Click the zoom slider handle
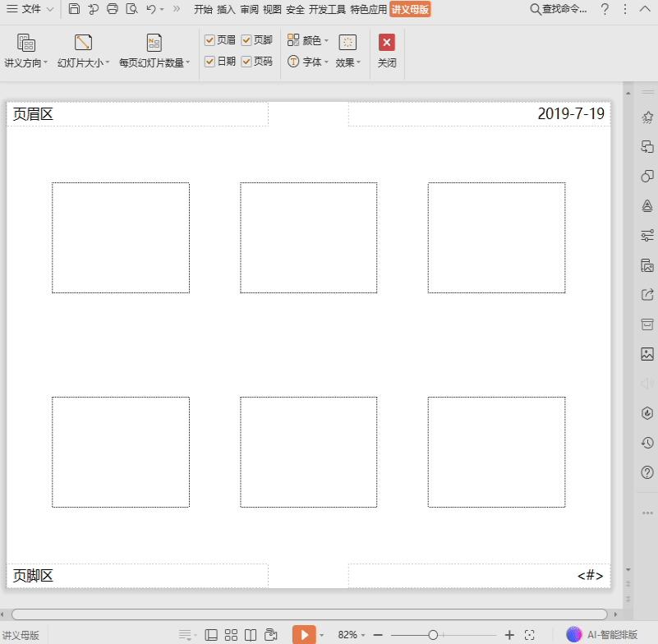 (433, 635)
